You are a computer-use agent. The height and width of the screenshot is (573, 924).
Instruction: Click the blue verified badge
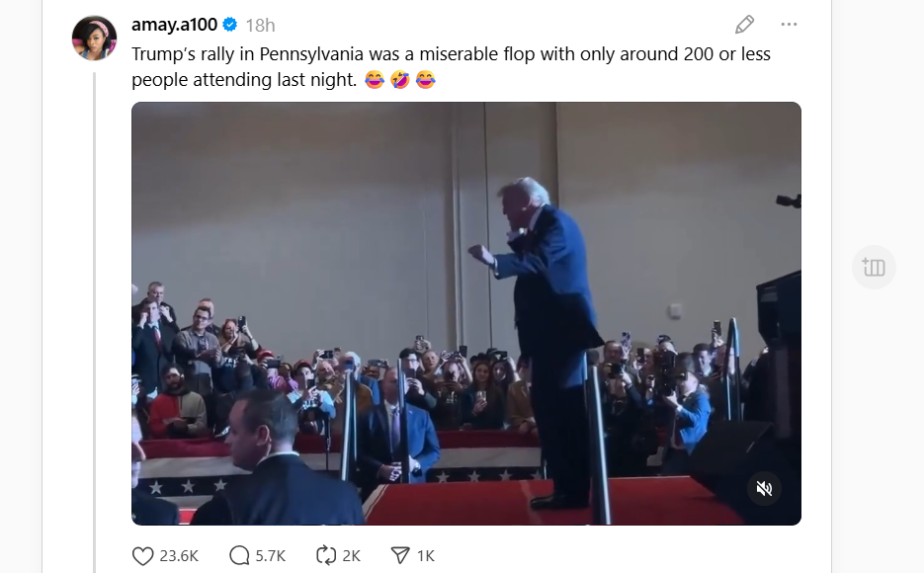point(229,25)
